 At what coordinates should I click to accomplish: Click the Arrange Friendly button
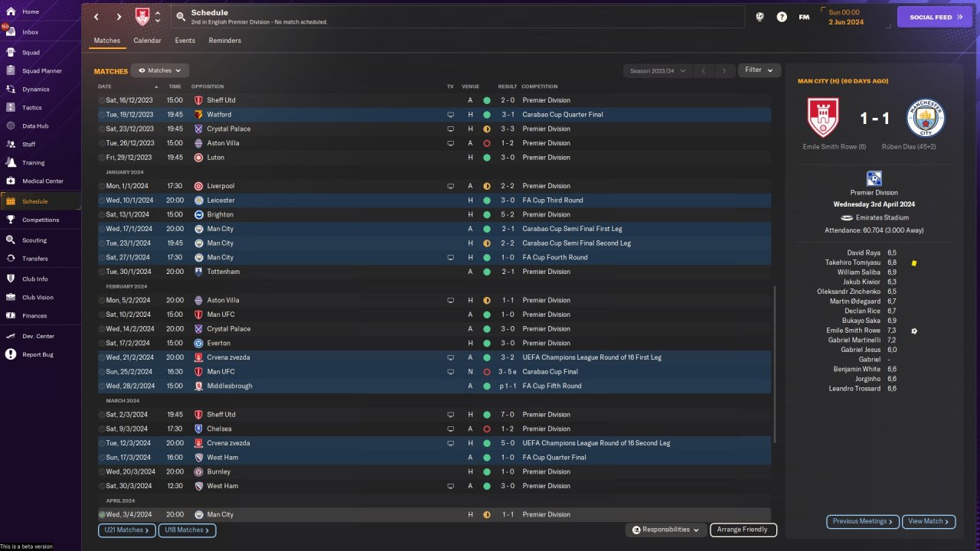pyautogui.click(x=743, y=530)
